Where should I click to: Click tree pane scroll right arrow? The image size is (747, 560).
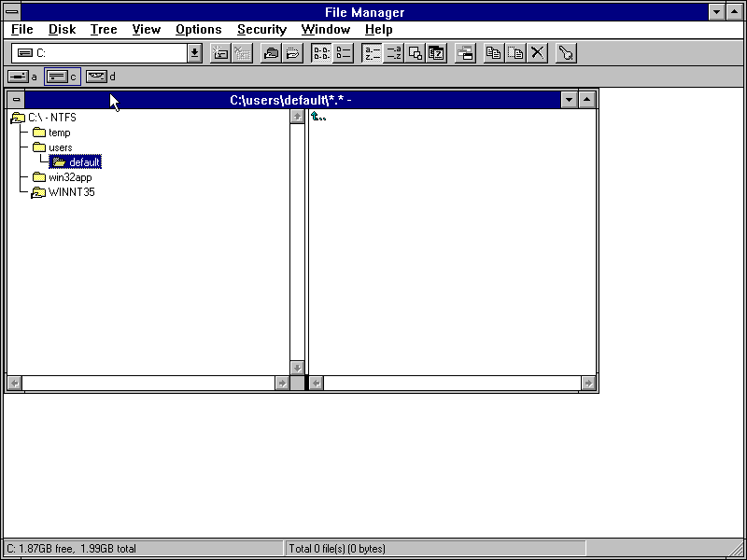pos(282,383)
